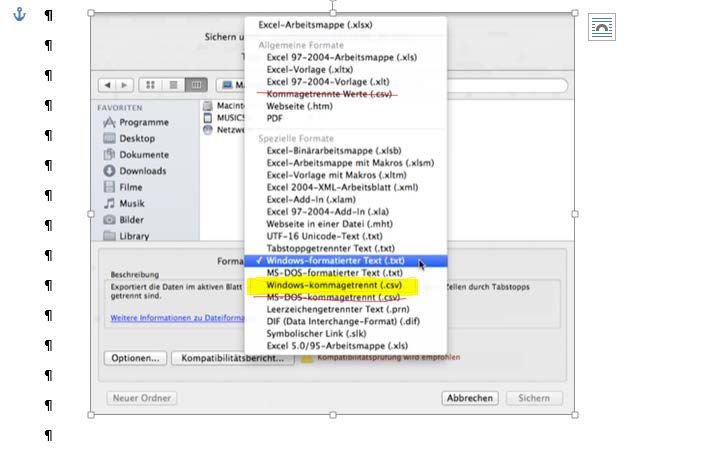Open the Downloads folder in the sidebar

coord(142,171)
